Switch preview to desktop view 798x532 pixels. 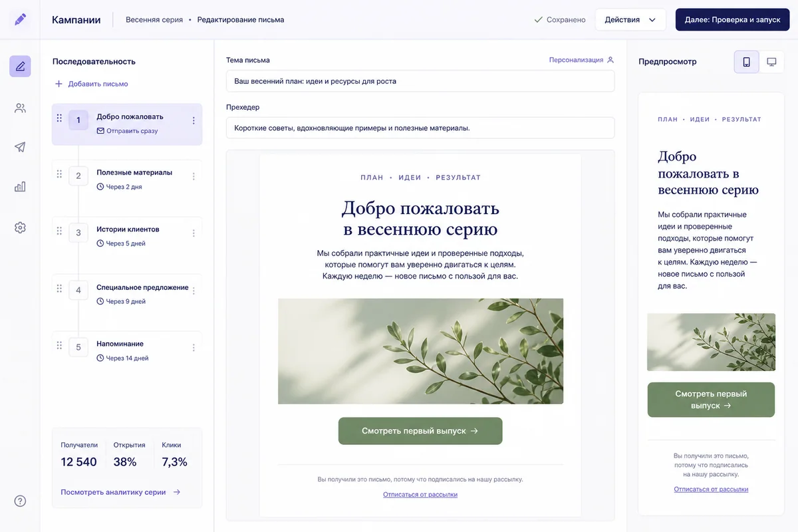tap(771, 62)
